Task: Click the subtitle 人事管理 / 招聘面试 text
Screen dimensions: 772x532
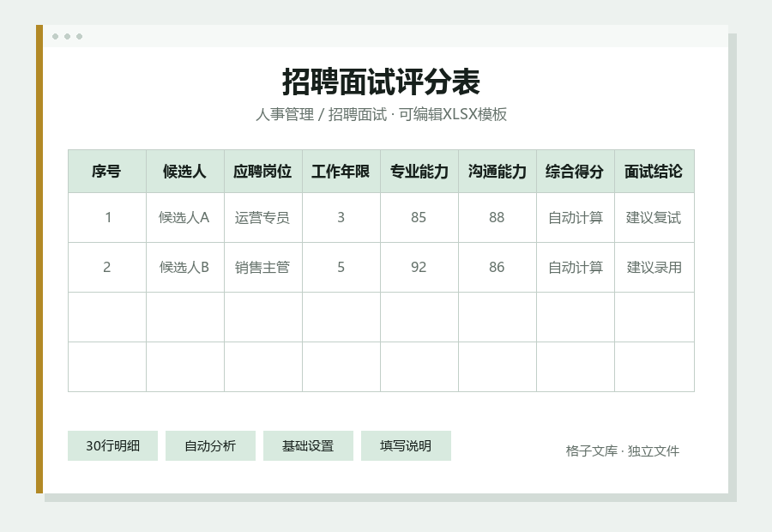Action: [x=321, y=114]
